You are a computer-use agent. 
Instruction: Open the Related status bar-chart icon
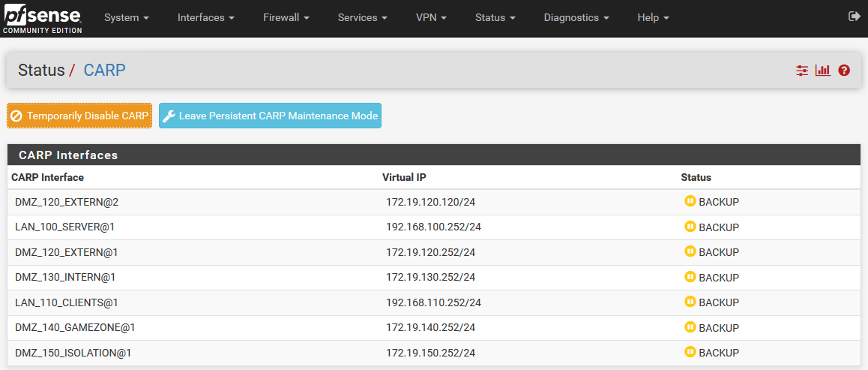coord(822,71)
